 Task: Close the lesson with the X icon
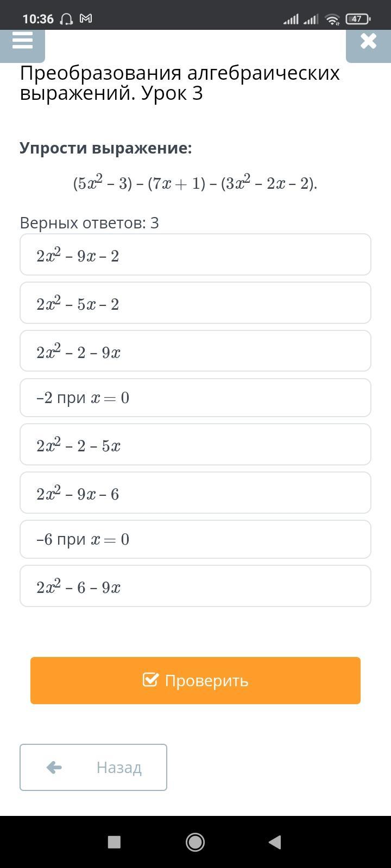368,41
